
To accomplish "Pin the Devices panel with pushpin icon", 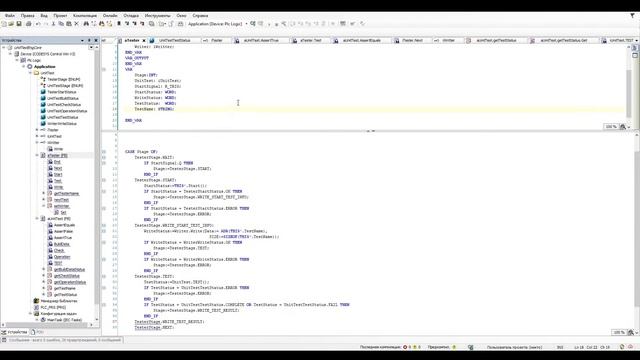I will tap(89, 40).
